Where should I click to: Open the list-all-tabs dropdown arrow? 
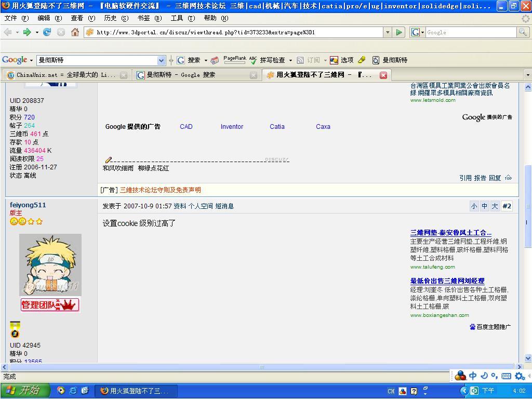[528, 75]
